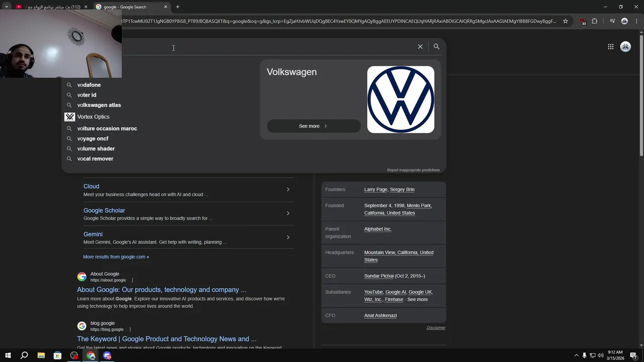The height and width of the screenshot is (362, 644).
Task: Click the Disclaimer link
Action: (x=436, y=328)
